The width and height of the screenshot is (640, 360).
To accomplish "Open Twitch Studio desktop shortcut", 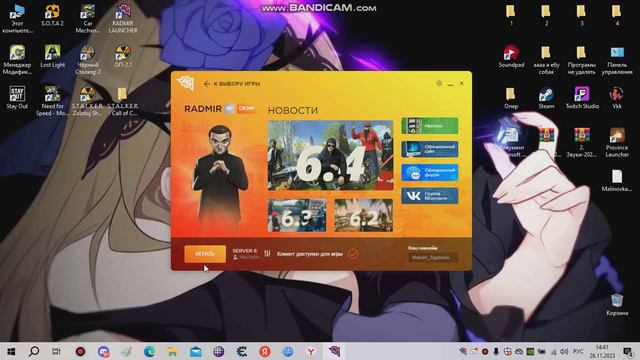I will coord(582,98).
